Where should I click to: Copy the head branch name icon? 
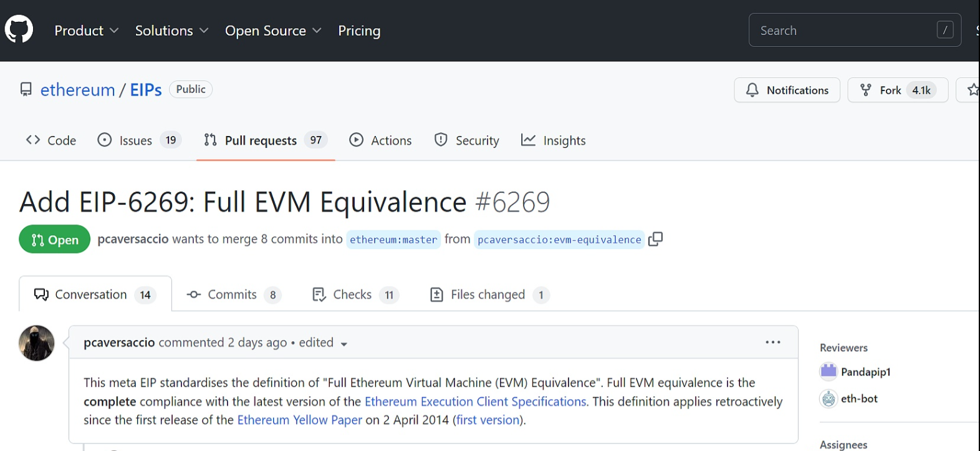pyautogui.click(x=655, y=240)
